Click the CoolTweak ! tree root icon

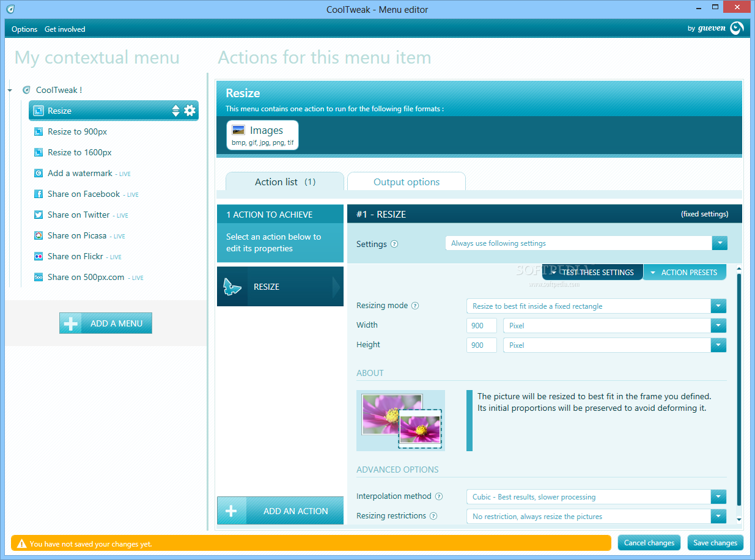[x=26, y=90]
